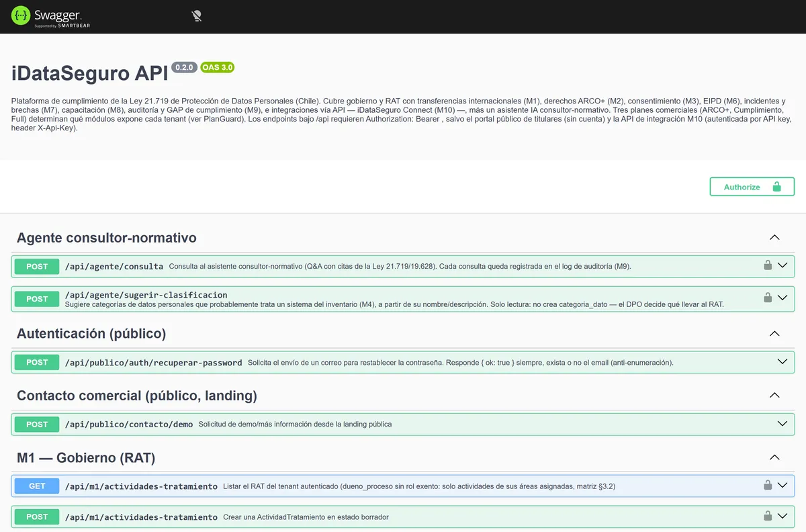Click POST badge of /api/publico/contacto/demo
Image resolution: width=806 pixels, height=532 pixels.
[x=37, y=425]
